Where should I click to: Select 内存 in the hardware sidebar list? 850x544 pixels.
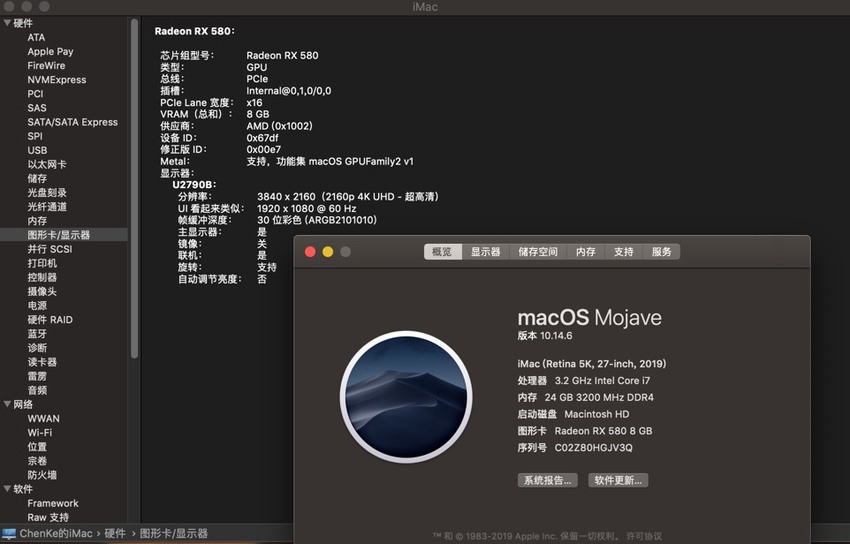(x=37, y=221)
